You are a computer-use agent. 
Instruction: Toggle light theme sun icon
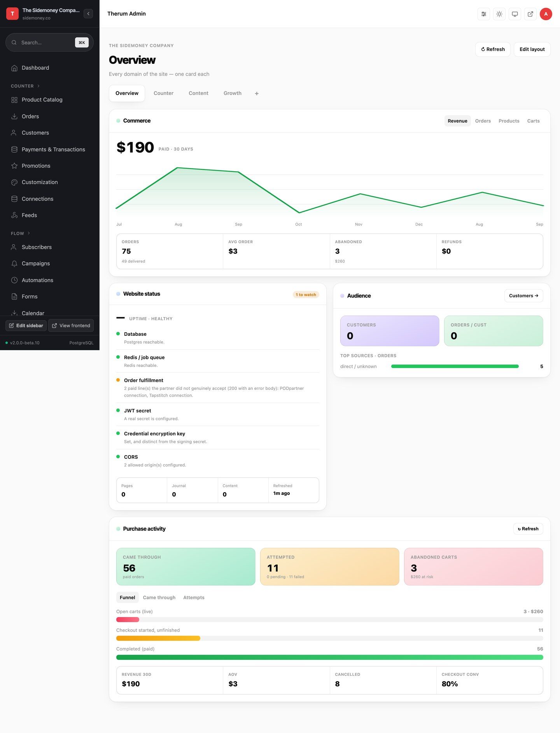coord(499,14)
